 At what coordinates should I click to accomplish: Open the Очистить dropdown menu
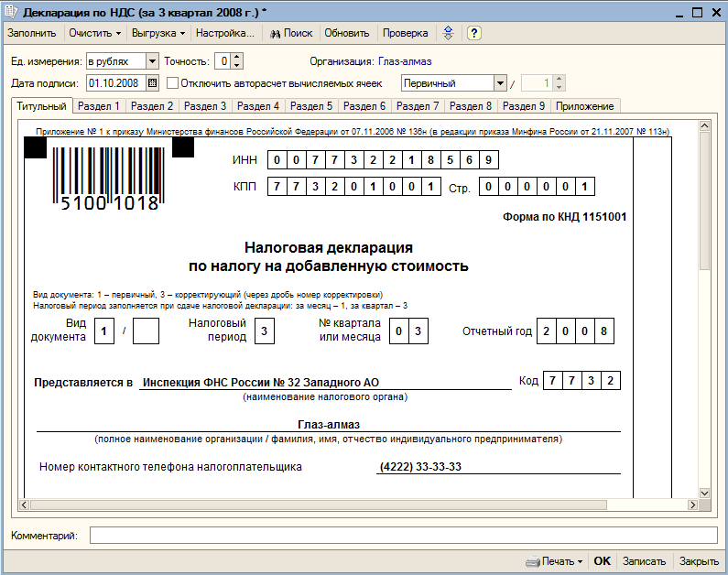[94, 33]
